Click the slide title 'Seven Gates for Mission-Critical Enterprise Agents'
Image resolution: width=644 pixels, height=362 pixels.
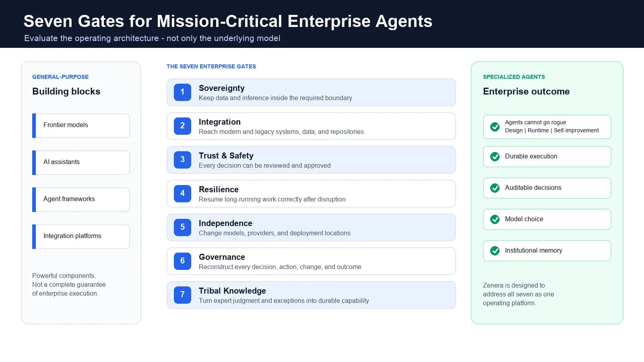tap(228, 21)
